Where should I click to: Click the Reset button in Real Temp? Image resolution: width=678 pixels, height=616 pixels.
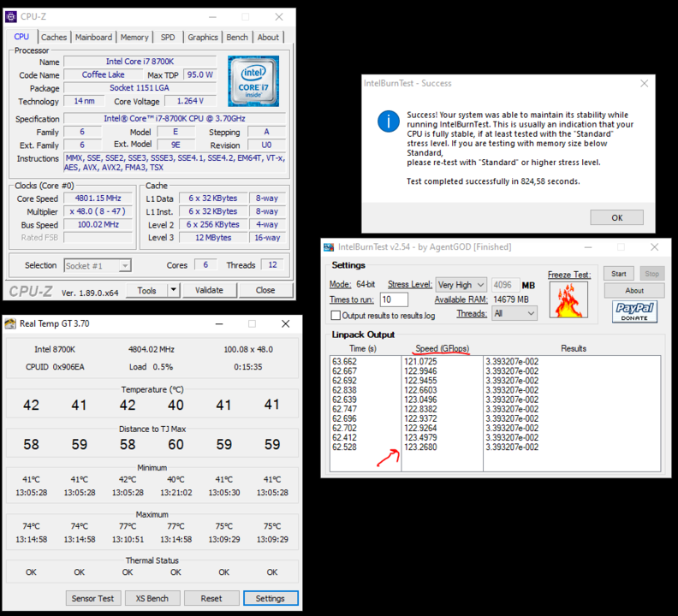point(211,598)
